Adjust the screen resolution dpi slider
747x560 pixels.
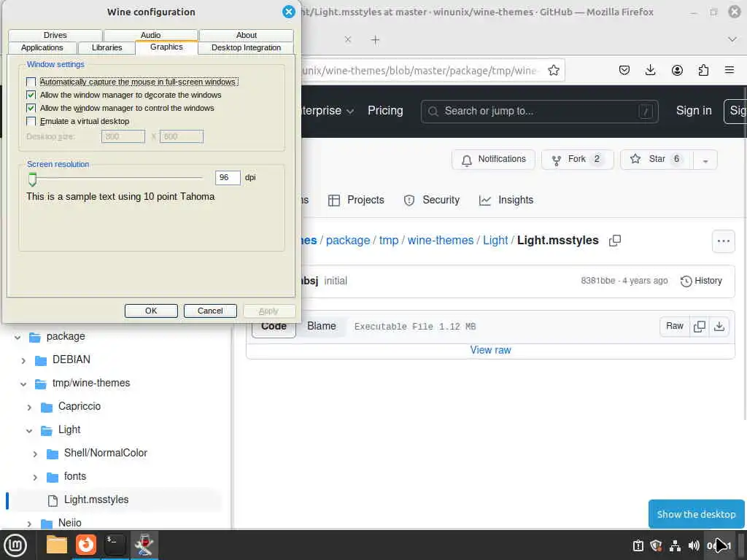click(32, 179)
